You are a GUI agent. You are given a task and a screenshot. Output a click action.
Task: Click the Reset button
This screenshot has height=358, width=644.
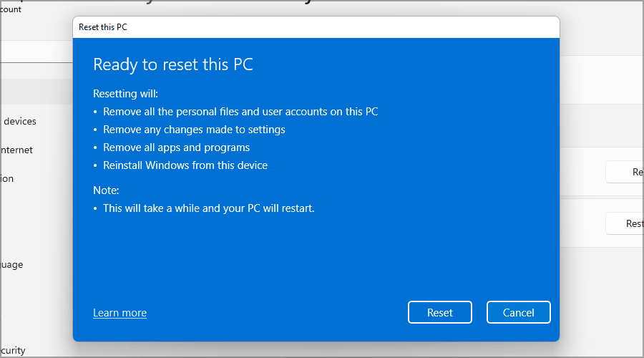[x=440, y=312]
